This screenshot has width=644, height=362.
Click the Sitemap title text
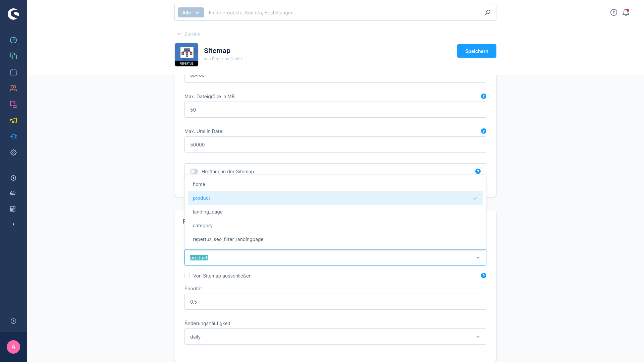[x=217, y=51]
